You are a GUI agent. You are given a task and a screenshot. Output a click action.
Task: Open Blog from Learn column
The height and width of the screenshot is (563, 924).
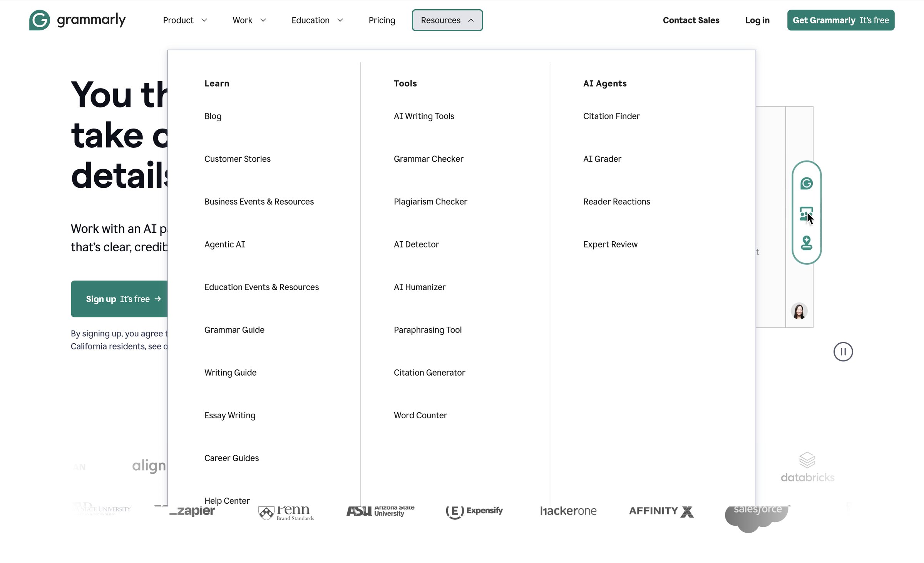point(213,116)
